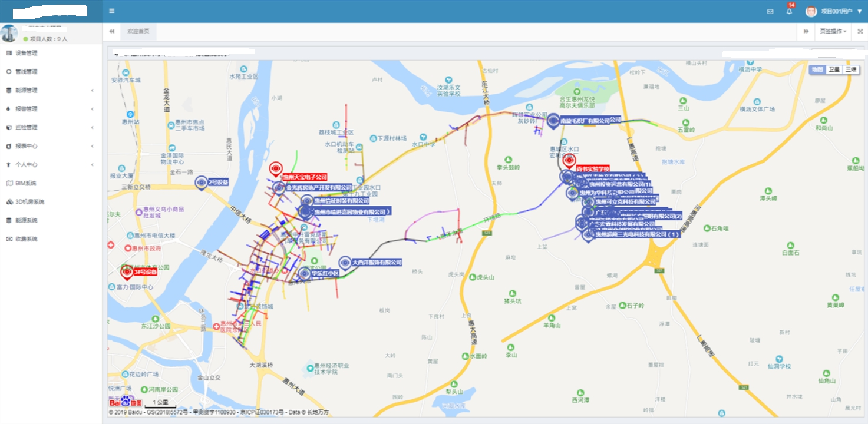Click the red 惠州天宝电子公司 marker
The height and width of the screenshot is (424, 868).
point(275,170)
